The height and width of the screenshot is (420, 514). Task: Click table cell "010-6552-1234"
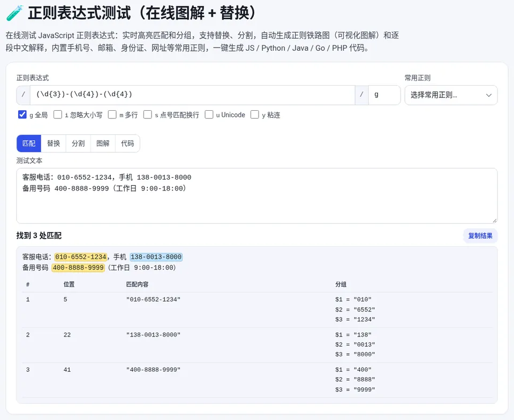pos(154,300)
